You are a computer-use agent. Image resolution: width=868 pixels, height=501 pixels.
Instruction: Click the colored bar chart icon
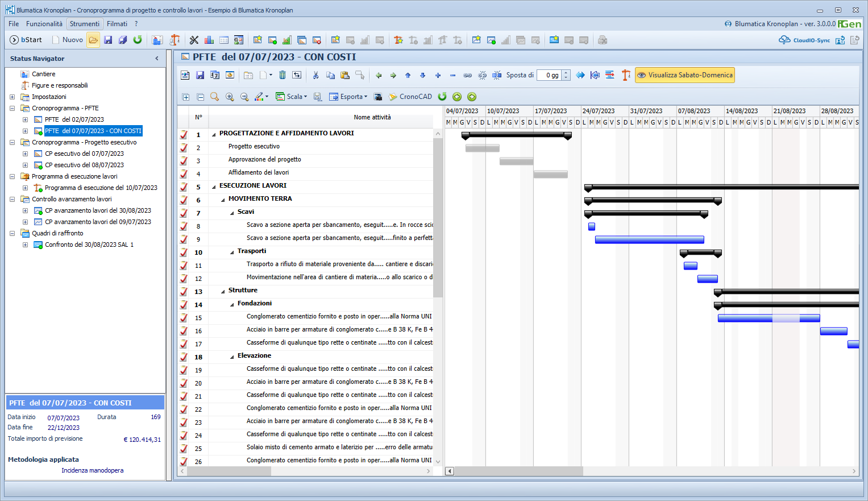tap(209, 40)
